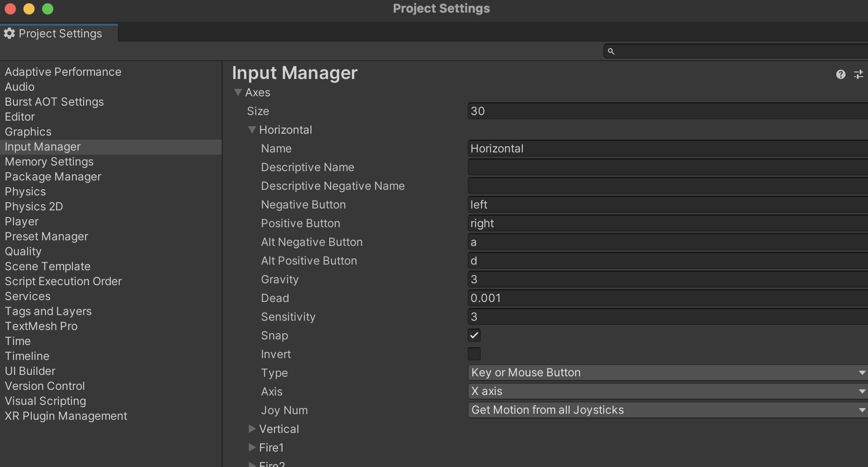Click the Input Manager heading
868x467 pixels.
295,73
